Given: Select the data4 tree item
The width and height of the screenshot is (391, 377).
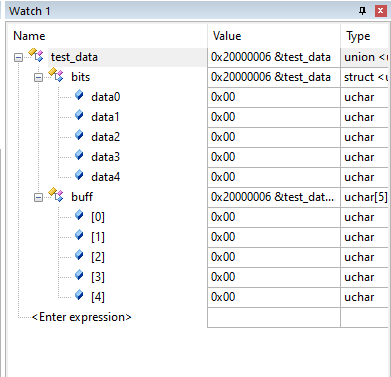Looking at the screenshot, I should click(106, 177).
